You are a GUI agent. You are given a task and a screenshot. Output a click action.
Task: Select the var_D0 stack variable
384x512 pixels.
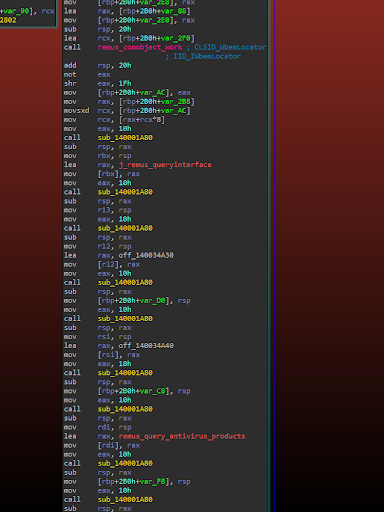(x=153, y=301)
